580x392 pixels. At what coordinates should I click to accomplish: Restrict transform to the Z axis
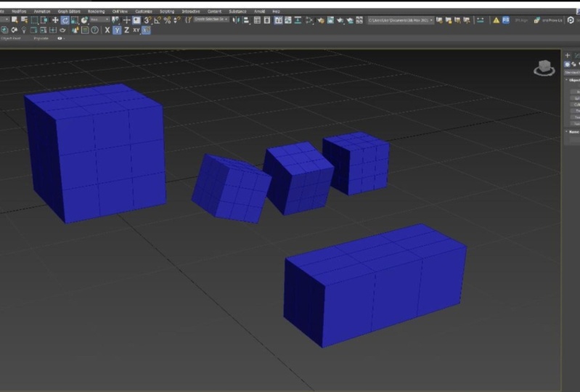tap(126, 30)
